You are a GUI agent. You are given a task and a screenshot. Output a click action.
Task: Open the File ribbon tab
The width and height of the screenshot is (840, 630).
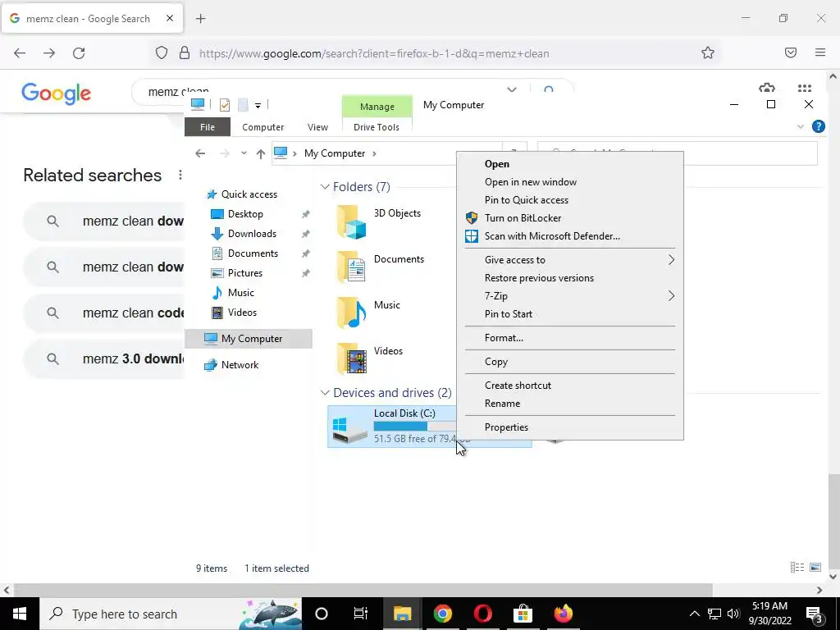208,127
